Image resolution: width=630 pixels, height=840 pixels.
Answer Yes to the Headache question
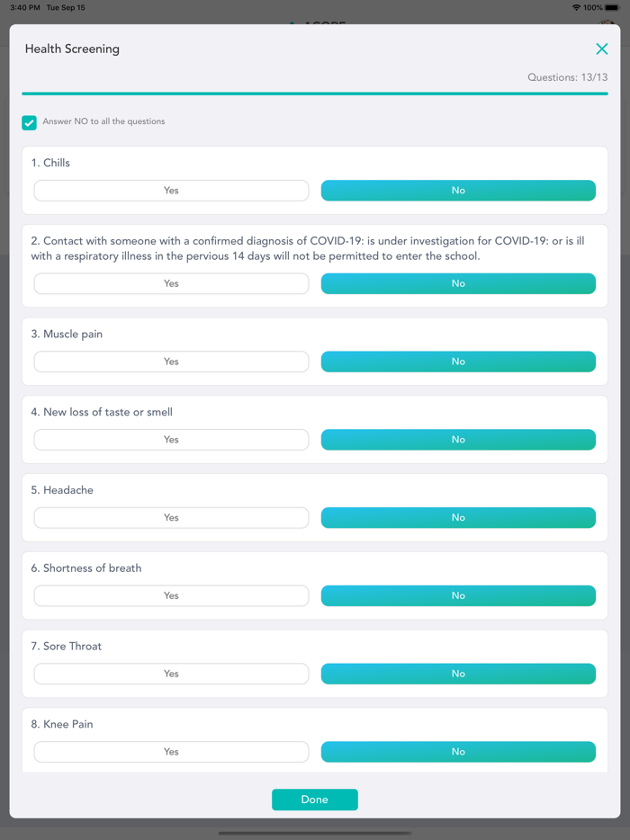point(171,517)
